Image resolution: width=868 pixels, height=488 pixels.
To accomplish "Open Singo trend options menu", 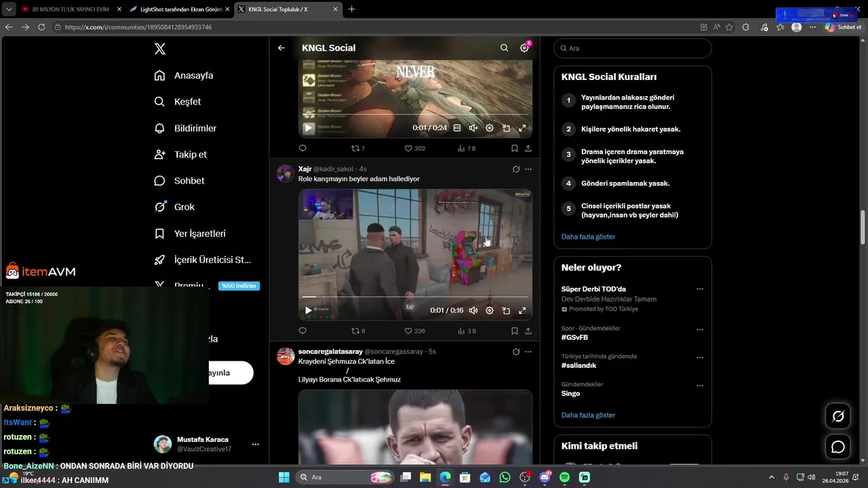I will pos(700,386).
